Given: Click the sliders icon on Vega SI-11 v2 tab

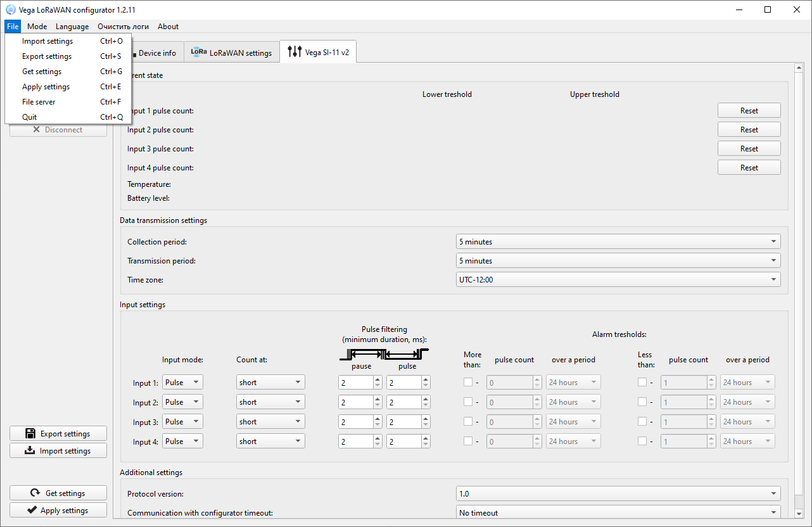Looking at the screenshot, I should (x=295, y=52).
